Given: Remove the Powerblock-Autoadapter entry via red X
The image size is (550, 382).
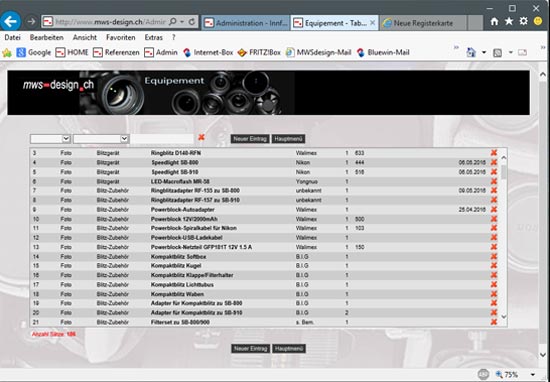Looking at the screenshot, I should pyautogui.click(x=494, y=209).
